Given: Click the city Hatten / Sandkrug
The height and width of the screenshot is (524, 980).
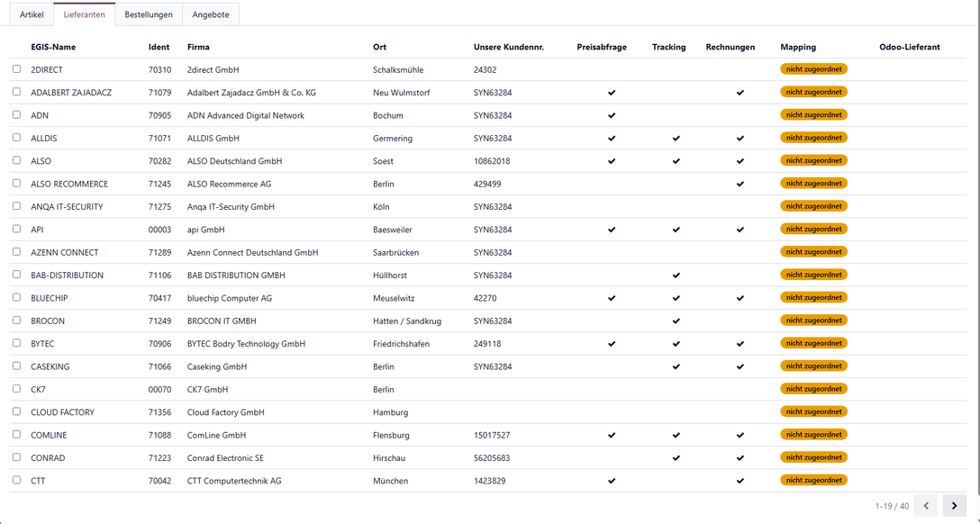Looking at the screenshot, I should point(407,321).
